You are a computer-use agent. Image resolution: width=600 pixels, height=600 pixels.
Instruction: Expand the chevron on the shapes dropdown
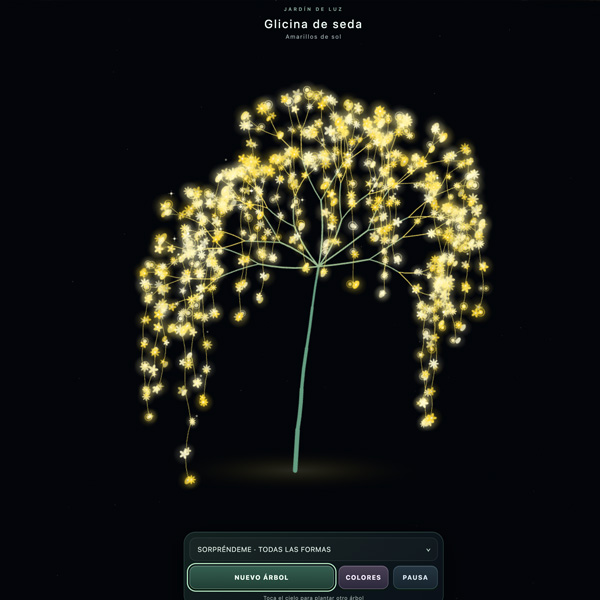pos(428,550)
